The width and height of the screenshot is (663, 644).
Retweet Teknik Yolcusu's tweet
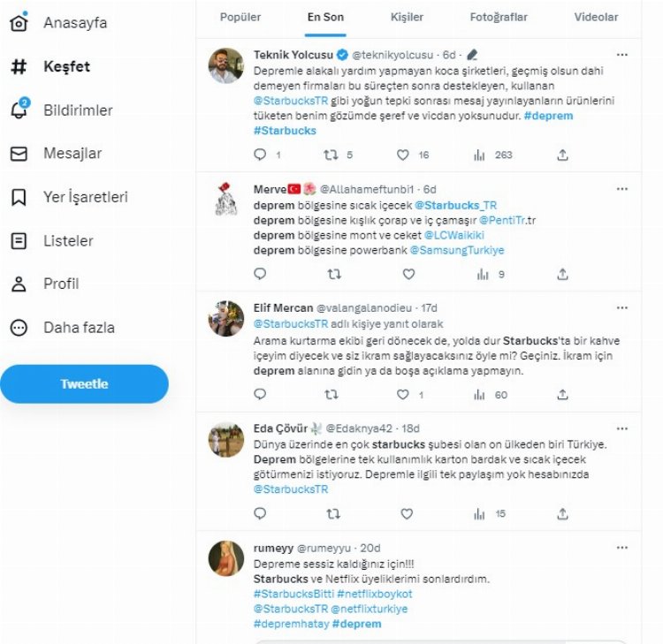(x=332, y=155)
